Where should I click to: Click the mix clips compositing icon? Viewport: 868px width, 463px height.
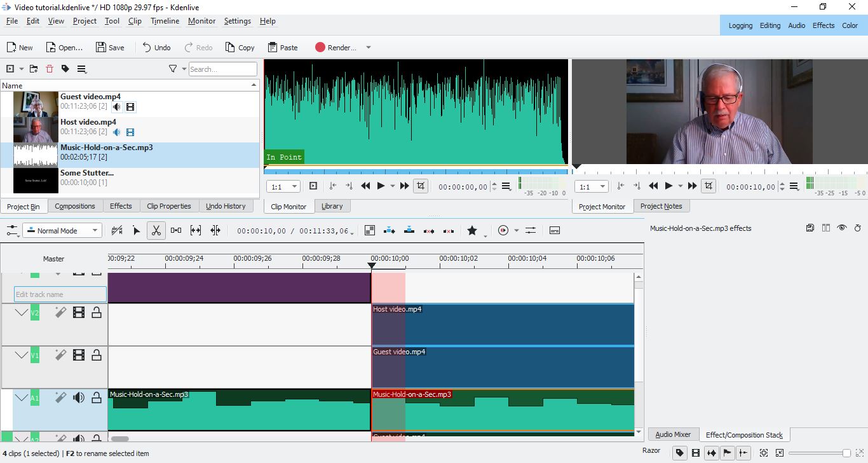pos(370,230)
